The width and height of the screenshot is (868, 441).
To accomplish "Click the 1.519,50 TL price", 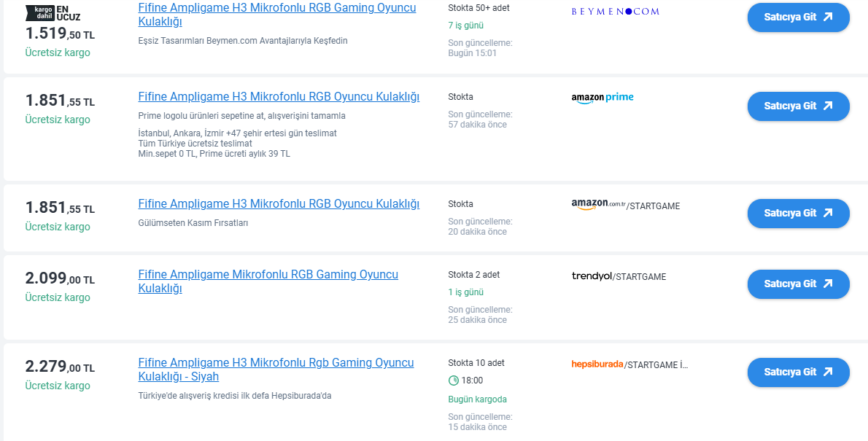I will [60, 34].
